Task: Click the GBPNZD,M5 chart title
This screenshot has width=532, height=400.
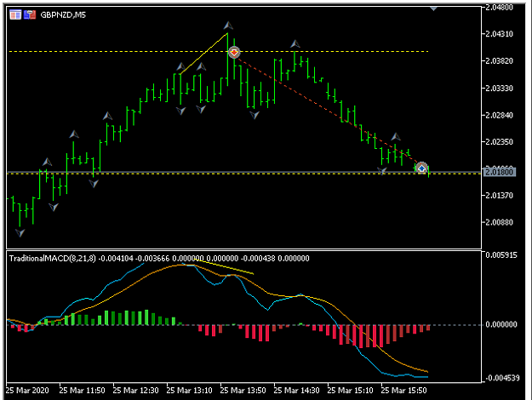Action: [x=63, y=15]
